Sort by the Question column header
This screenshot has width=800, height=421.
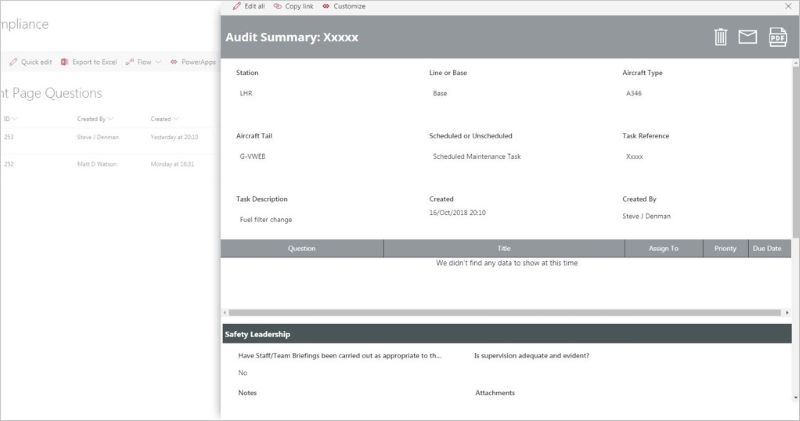[302, 249]
